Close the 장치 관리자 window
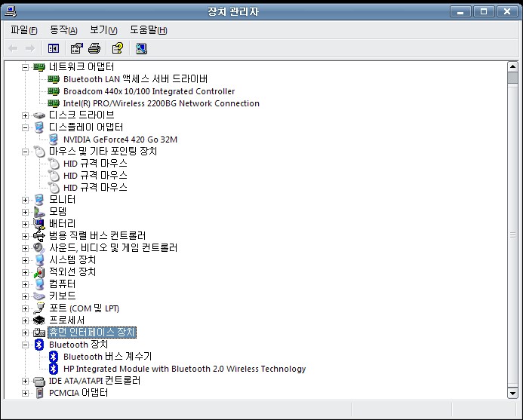Viewport: 523px width, 420px height. [507, 11]
